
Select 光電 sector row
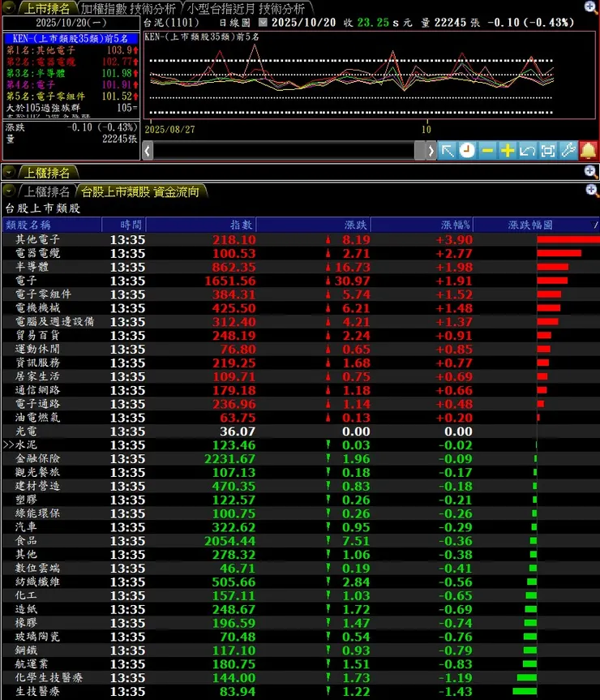pyautogui.click(x=301, y=432)
